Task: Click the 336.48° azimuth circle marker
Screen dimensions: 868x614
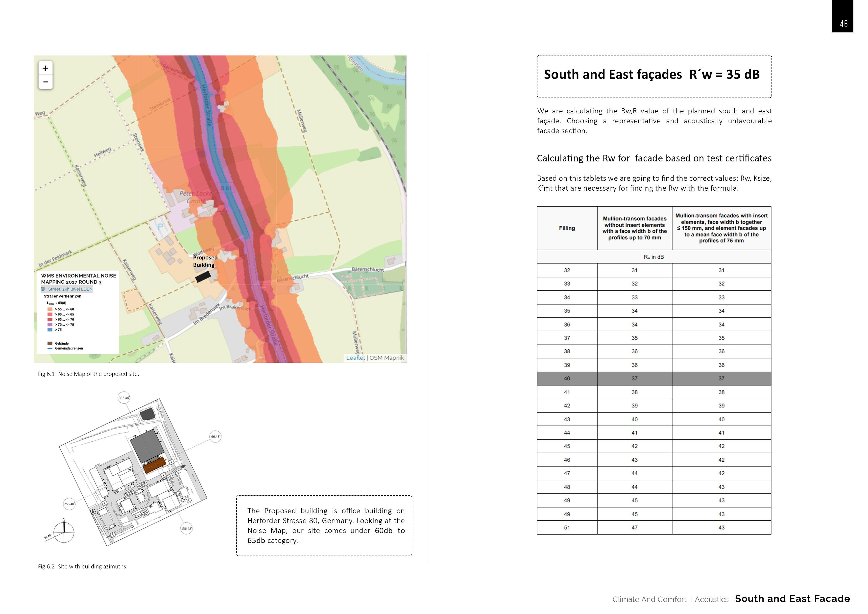Action: click(x=124, y=398)
